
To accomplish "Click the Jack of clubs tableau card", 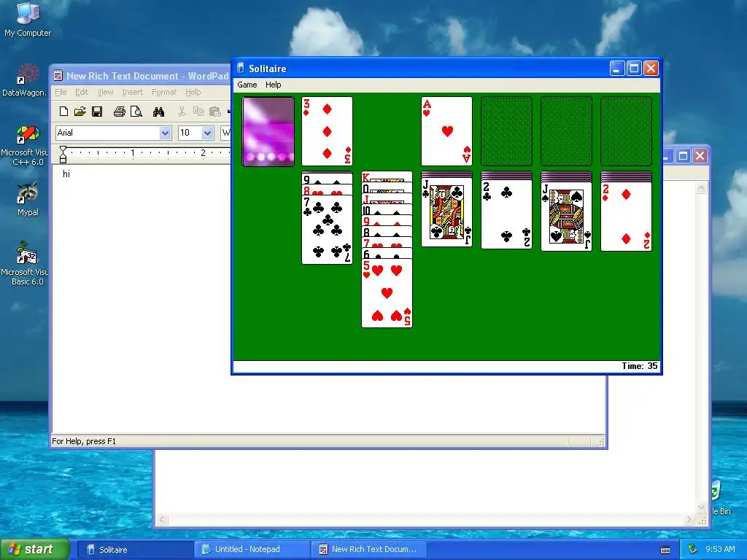I will pos(447,213).
